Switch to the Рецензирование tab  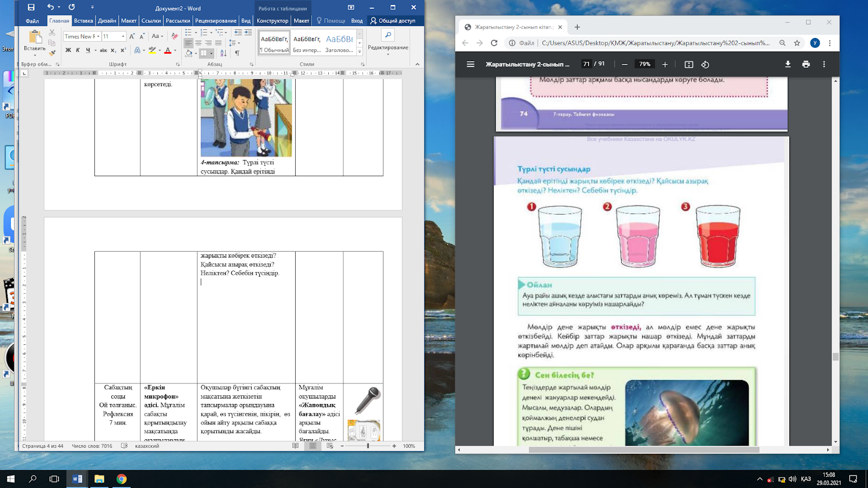tap(215, 21)
